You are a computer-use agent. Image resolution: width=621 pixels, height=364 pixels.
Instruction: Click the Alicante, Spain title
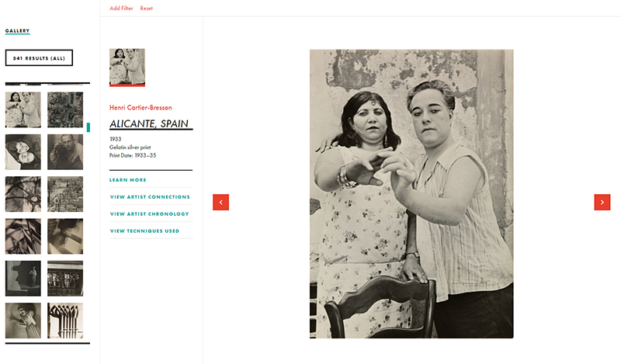point(149,123)
